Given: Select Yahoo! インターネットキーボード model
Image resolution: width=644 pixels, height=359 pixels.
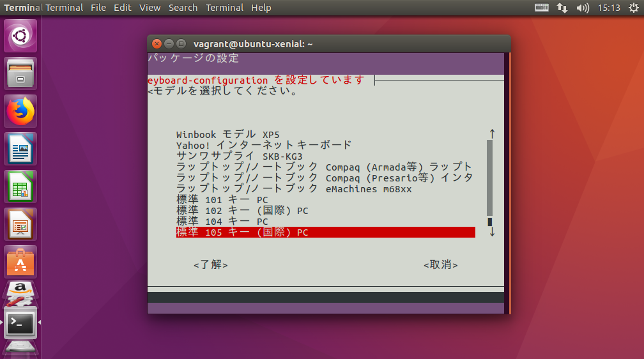Looking at the screenshot, I should pos(326,145).
